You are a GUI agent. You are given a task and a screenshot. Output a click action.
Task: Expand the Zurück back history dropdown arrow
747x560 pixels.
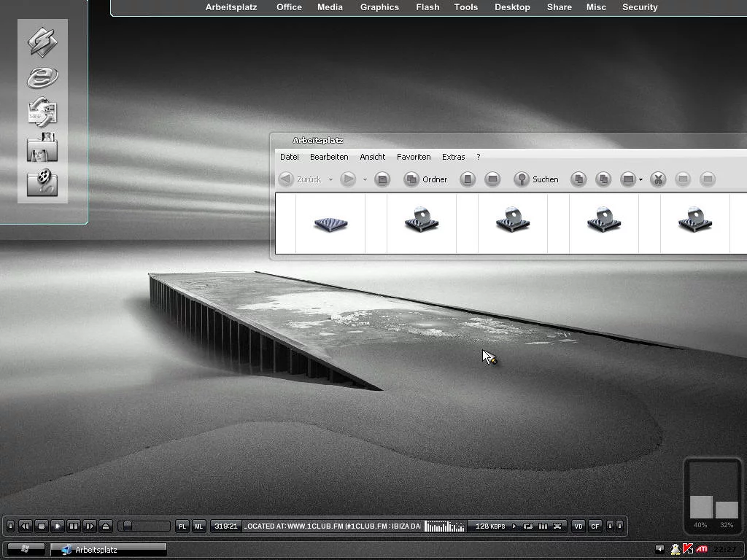point(330,179)
